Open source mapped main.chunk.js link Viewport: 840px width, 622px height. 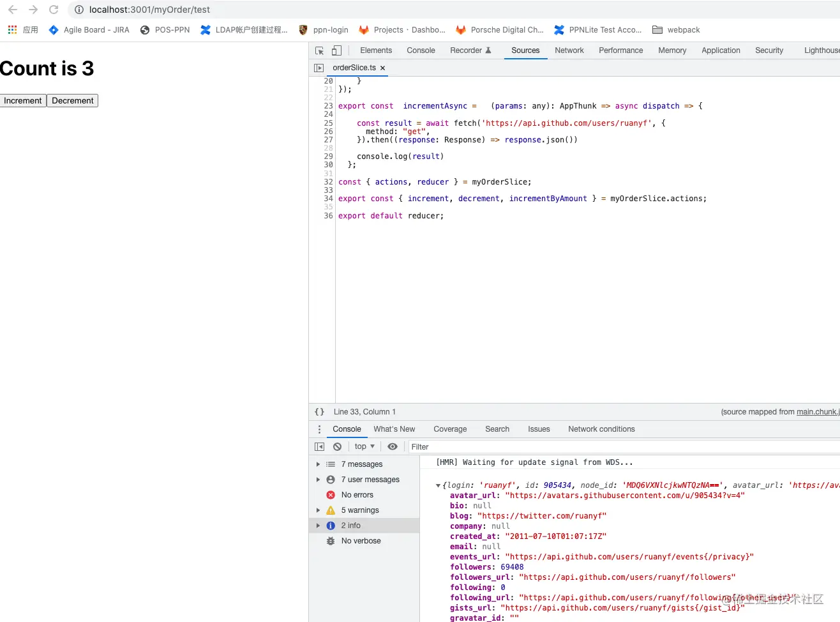point(818,412)
